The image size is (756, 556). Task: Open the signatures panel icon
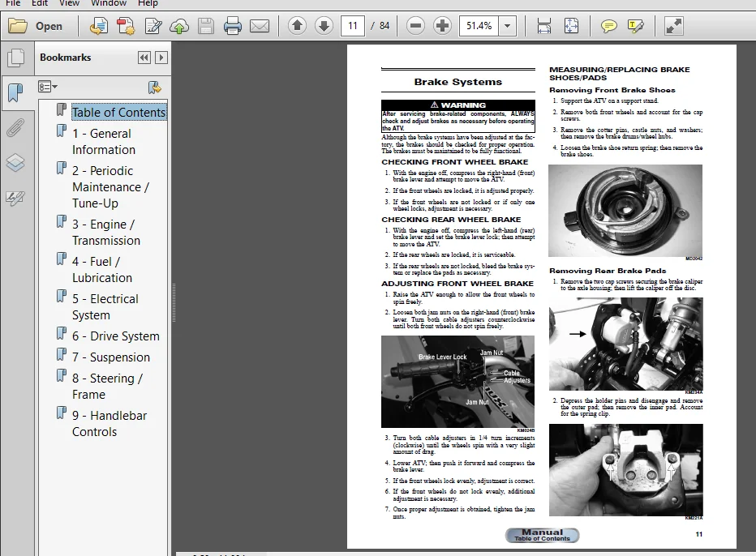(16, 198)
